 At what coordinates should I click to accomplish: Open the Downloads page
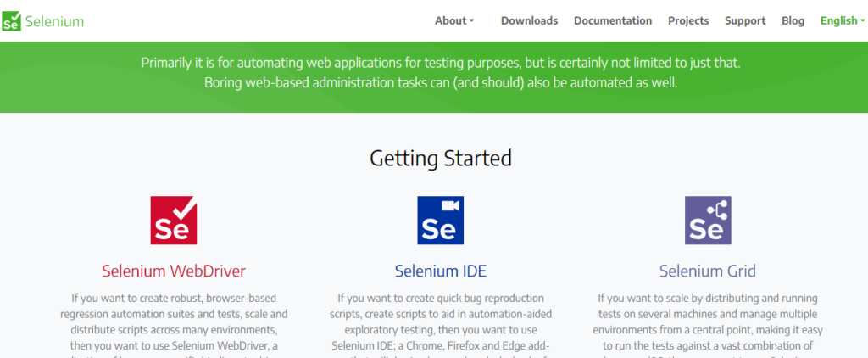tap(529, 21)
